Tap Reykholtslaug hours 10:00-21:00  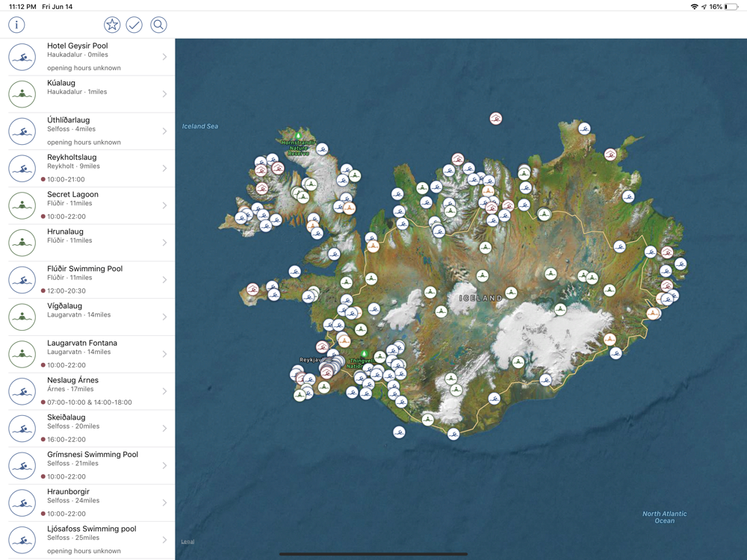(66, 179)
